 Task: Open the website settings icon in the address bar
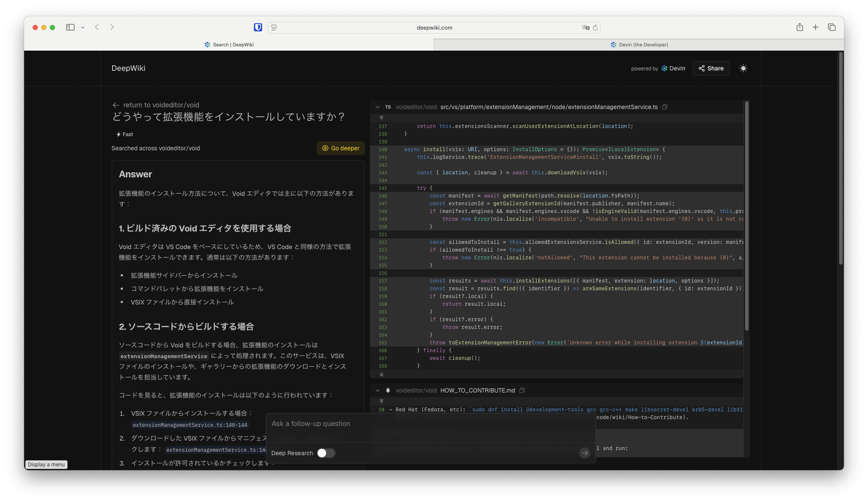click(x=274, y=27)
